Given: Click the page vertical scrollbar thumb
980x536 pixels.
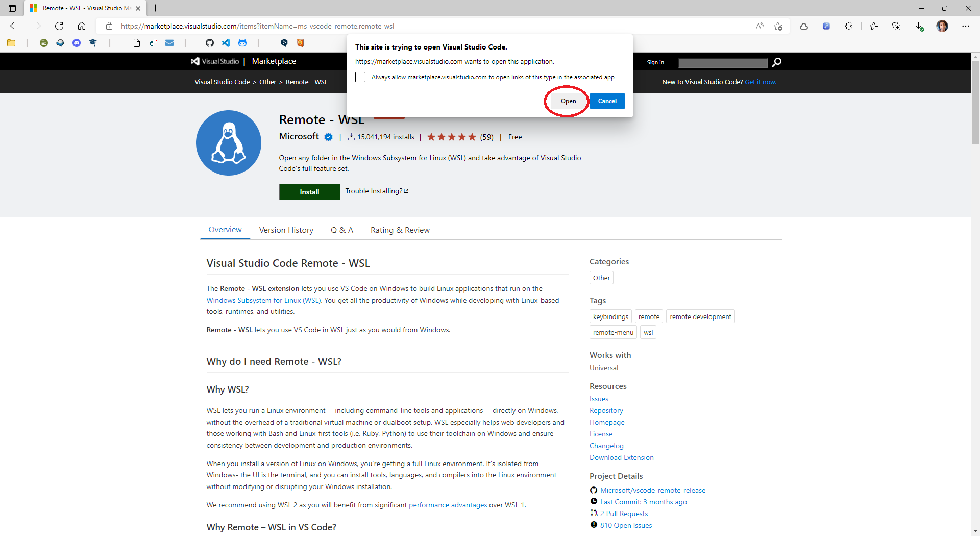Looking at the screenshot, I should pos(975,102).
